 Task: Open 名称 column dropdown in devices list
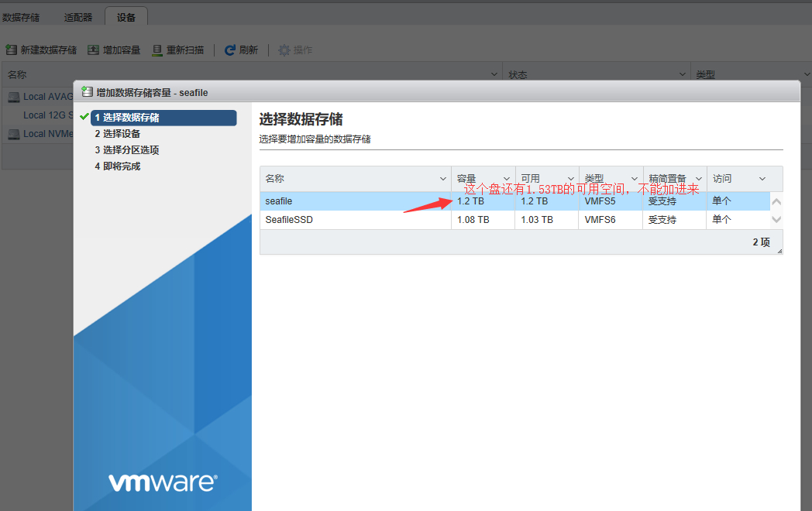coord(494,74)
